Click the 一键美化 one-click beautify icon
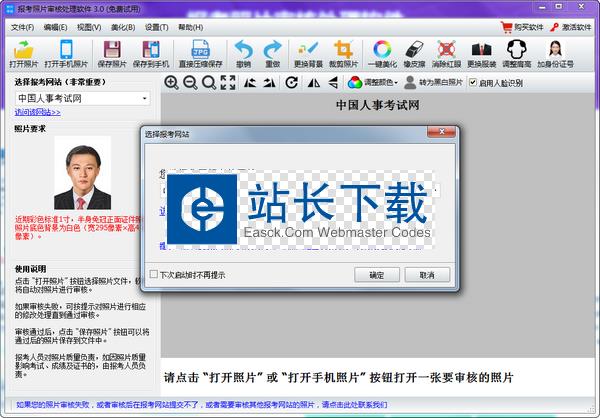The height and width of the screenshot is (418, 600). coord(382,50)
